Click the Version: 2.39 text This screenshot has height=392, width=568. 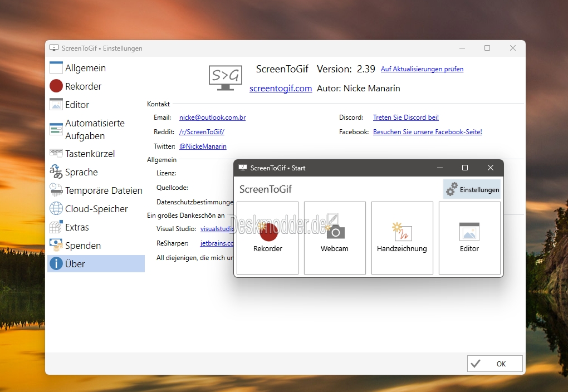coord(346,69)
